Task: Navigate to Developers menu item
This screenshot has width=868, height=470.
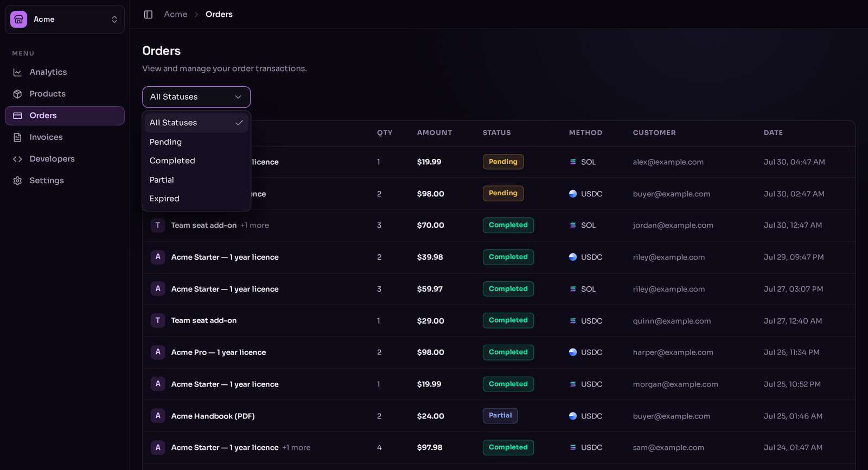Action: coord(65,159)
